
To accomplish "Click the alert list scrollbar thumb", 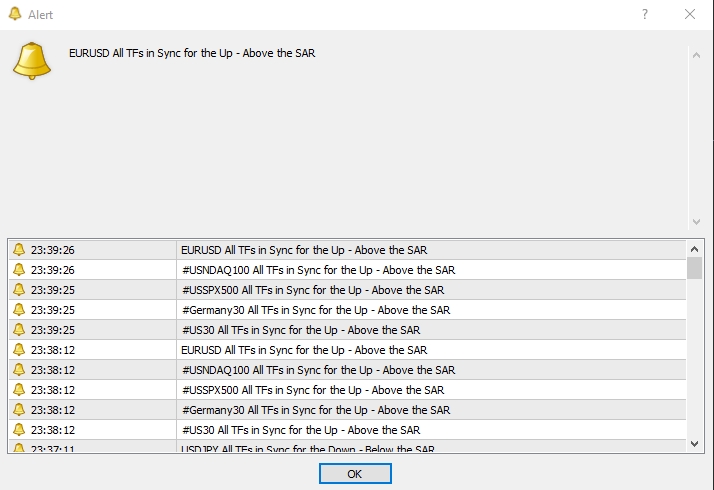I will pyautogui.click(x=694, y=267).
